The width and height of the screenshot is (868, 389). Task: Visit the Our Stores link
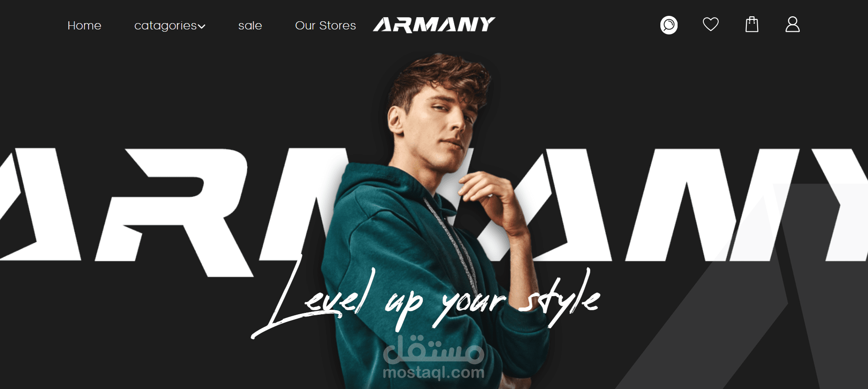pyautogui.click(x=325, y=25)
